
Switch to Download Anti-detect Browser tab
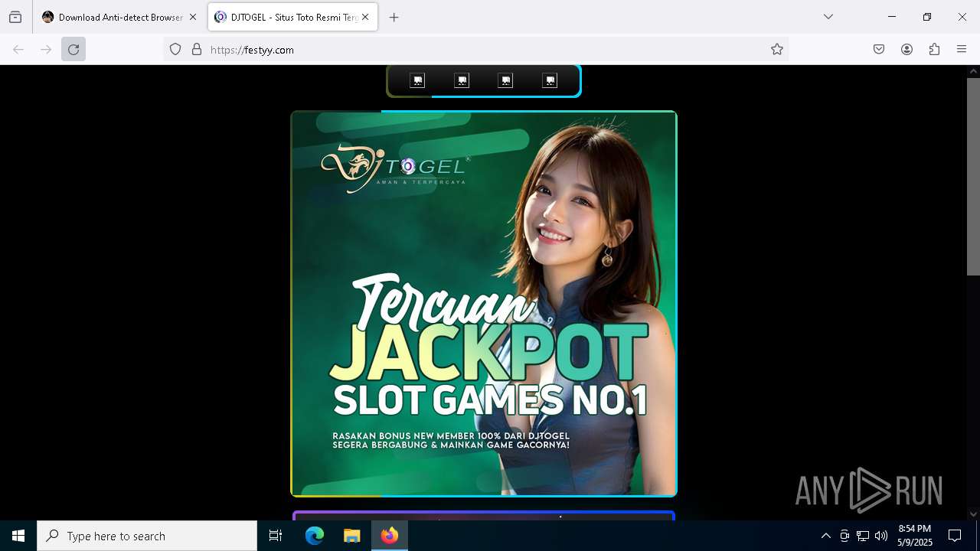pyautogui.click(x=119, y=17)
